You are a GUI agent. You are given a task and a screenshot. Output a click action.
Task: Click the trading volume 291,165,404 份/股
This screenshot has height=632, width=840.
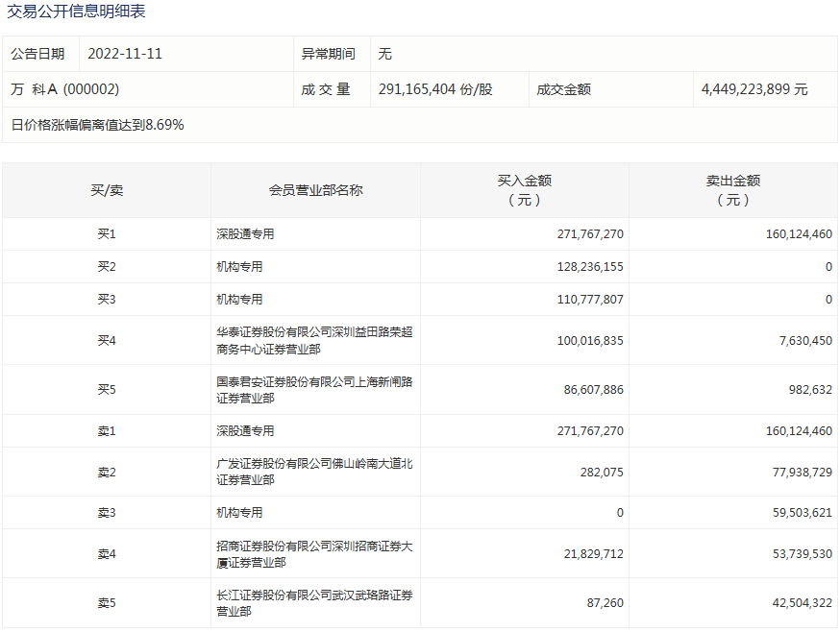[x=435, y=89]
